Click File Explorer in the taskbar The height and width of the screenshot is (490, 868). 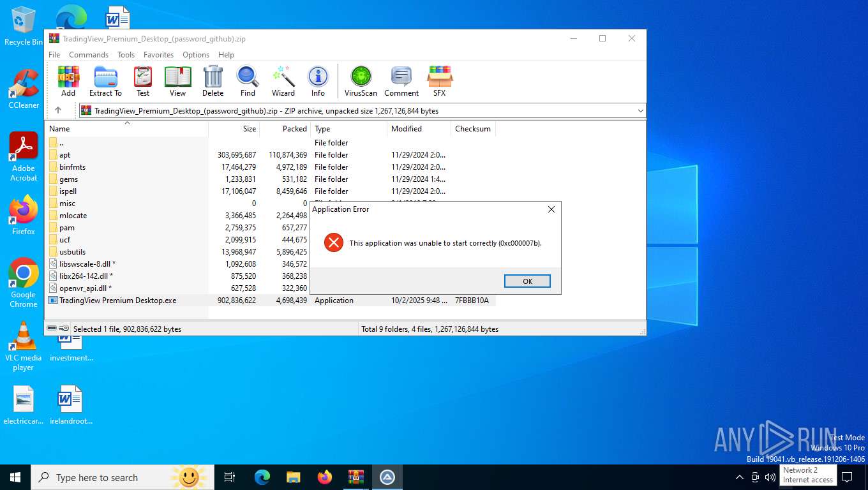click(x=294, y=477)
